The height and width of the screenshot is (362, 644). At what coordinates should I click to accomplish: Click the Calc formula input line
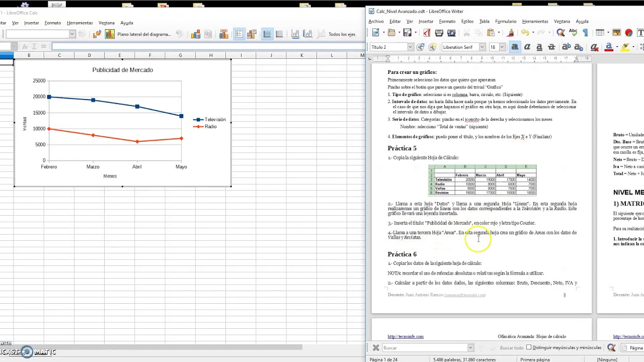208,46
